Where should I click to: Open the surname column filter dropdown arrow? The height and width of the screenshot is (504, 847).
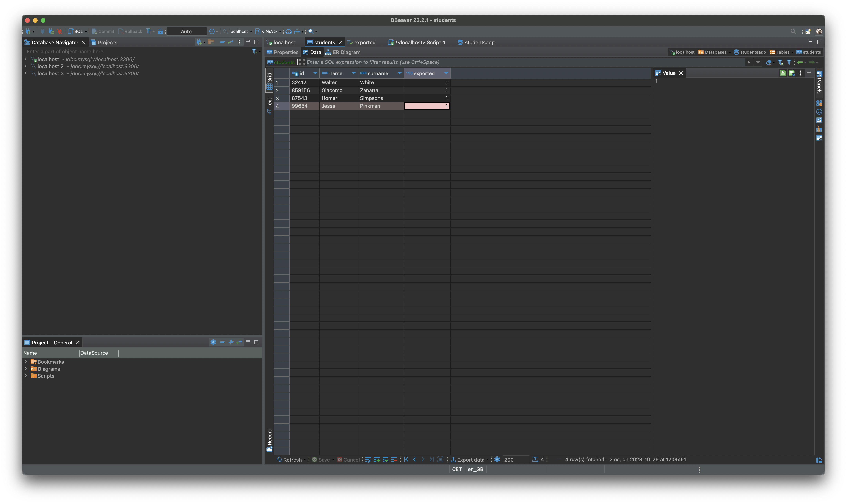point(399,73)
